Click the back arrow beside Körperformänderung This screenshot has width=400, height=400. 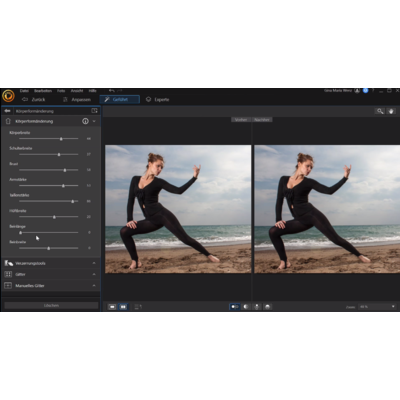click(x=8, y=111)
